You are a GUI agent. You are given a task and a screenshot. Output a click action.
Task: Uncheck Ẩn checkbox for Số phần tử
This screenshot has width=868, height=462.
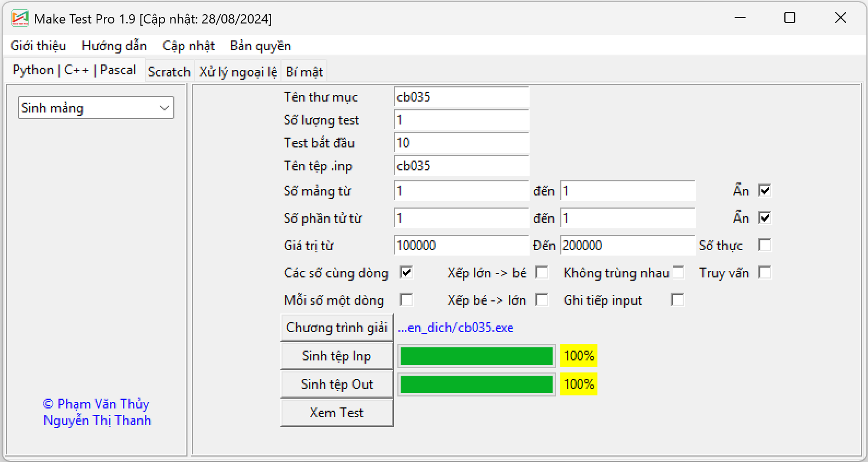click(765, 218)
